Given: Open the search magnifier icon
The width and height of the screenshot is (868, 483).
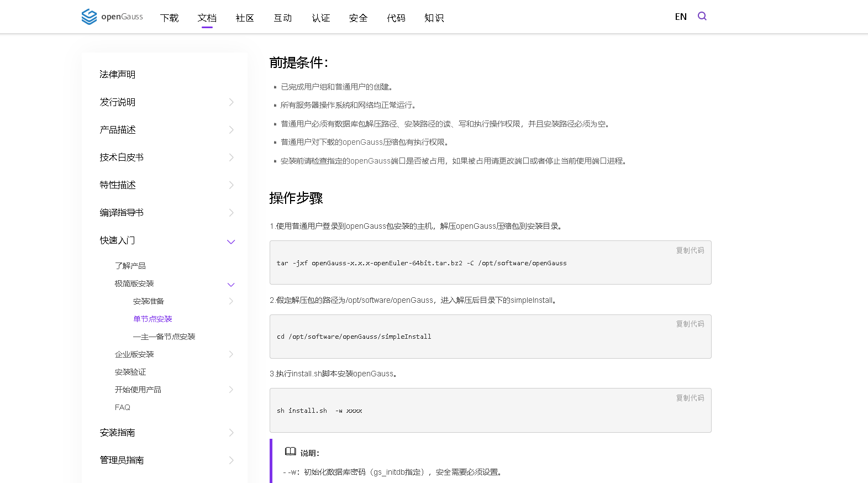Looking at the screenshot, I should 702,16.
